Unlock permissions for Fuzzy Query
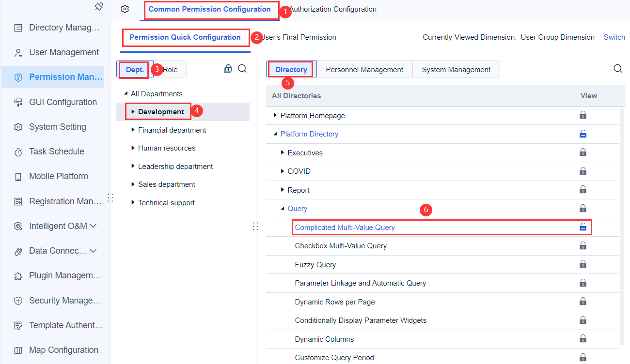630x364 pixels. [x=583, y=264]
